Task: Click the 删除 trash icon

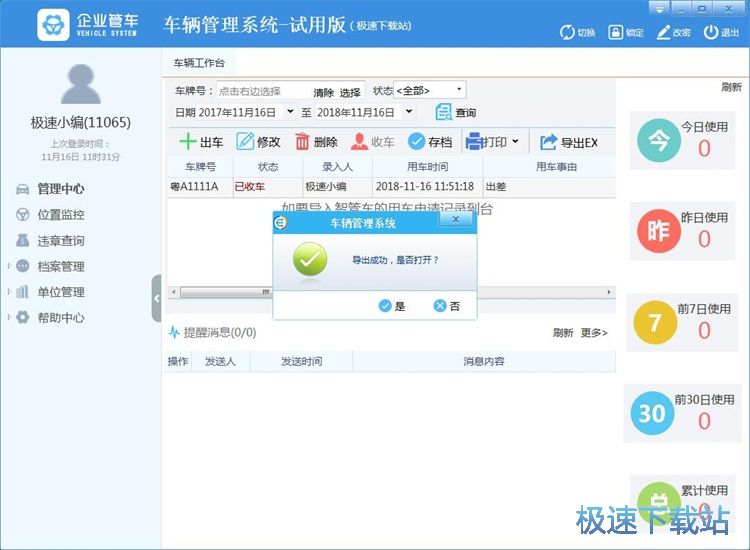Action: pos(302,142)
